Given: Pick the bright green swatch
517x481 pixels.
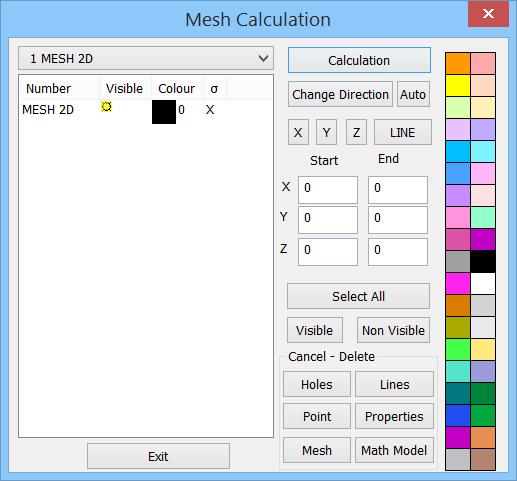Looking at the screenshot, I should [x=458, y=349].
